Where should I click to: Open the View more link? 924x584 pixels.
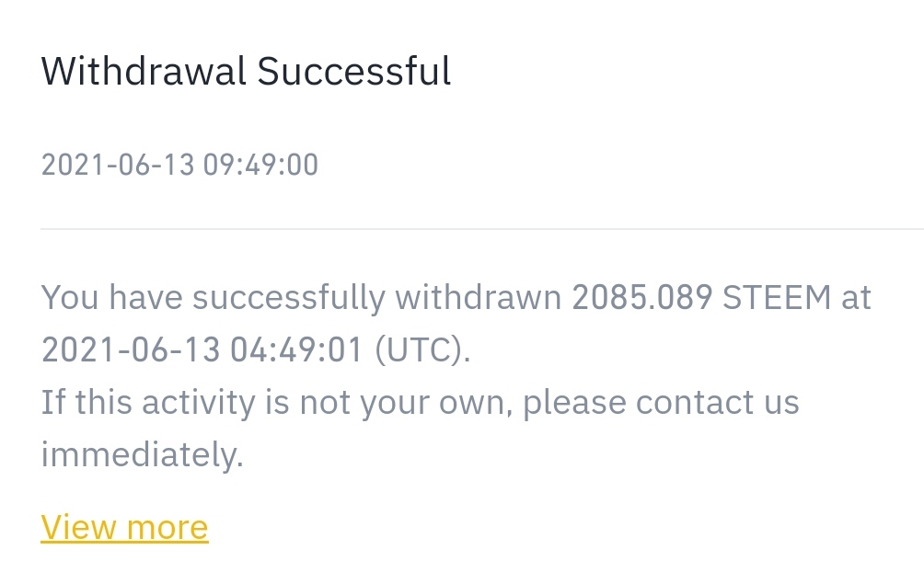[x=124, y=527]
